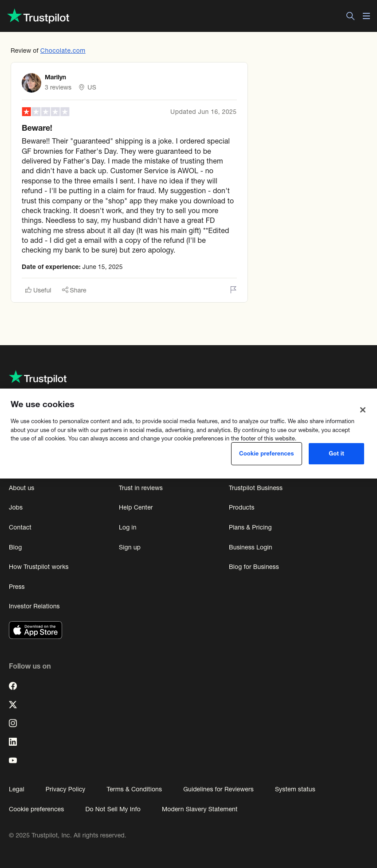Open Press footer link
377x868 pixels.
pos(17,587)
